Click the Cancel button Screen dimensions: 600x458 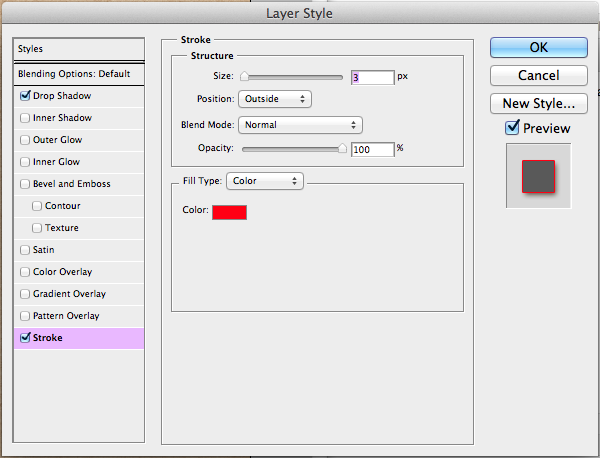pyautogui.click(x=538, y=75)
